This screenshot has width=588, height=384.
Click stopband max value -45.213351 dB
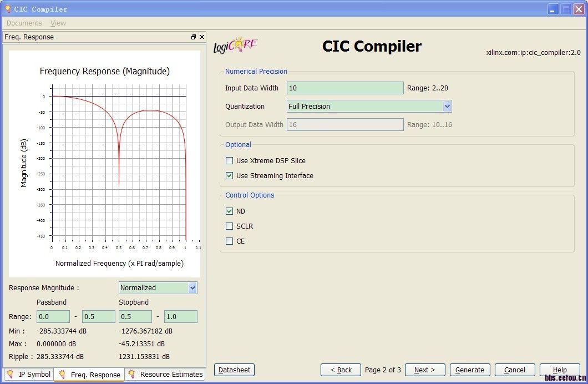pos(142,343)
